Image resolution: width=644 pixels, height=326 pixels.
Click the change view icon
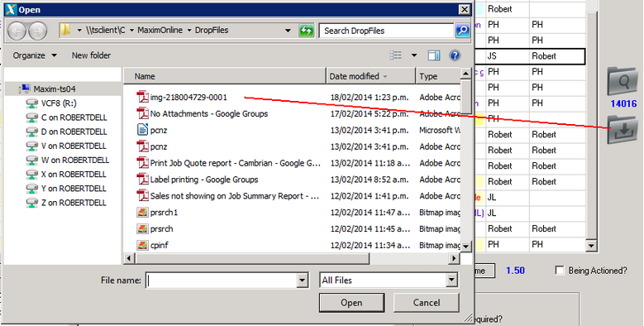pos(396,55)
